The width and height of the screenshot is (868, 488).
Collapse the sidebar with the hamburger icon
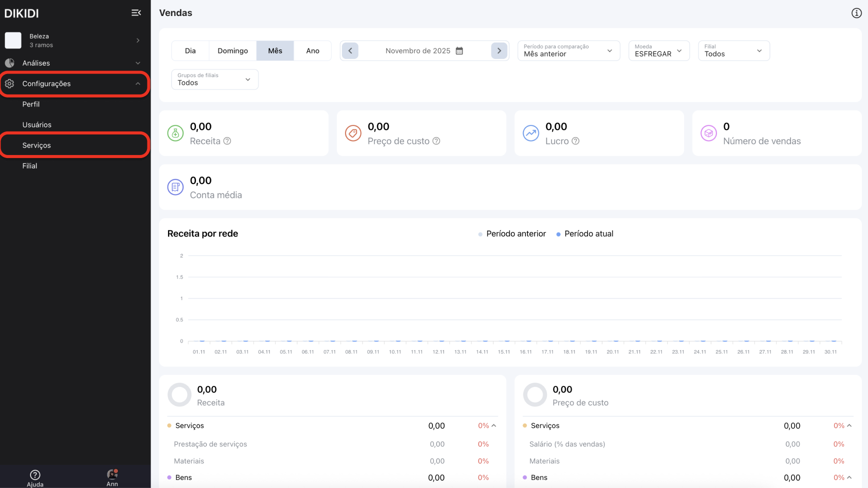136,13
